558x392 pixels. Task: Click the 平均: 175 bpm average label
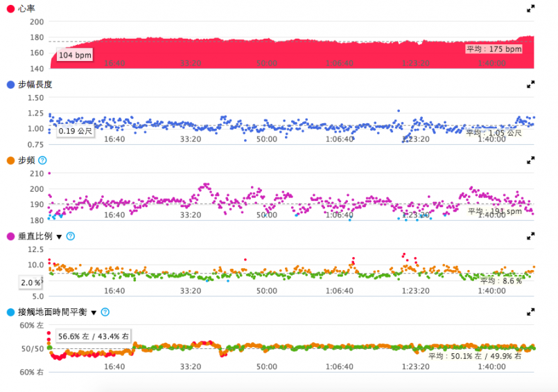(494, 49)
